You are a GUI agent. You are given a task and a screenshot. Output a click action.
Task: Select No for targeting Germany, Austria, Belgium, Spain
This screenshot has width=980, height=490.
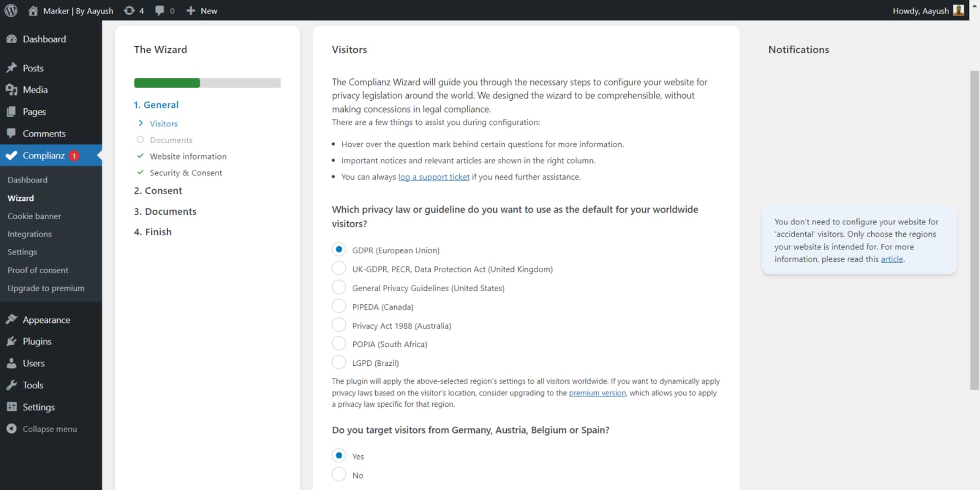tap(339, 474)
